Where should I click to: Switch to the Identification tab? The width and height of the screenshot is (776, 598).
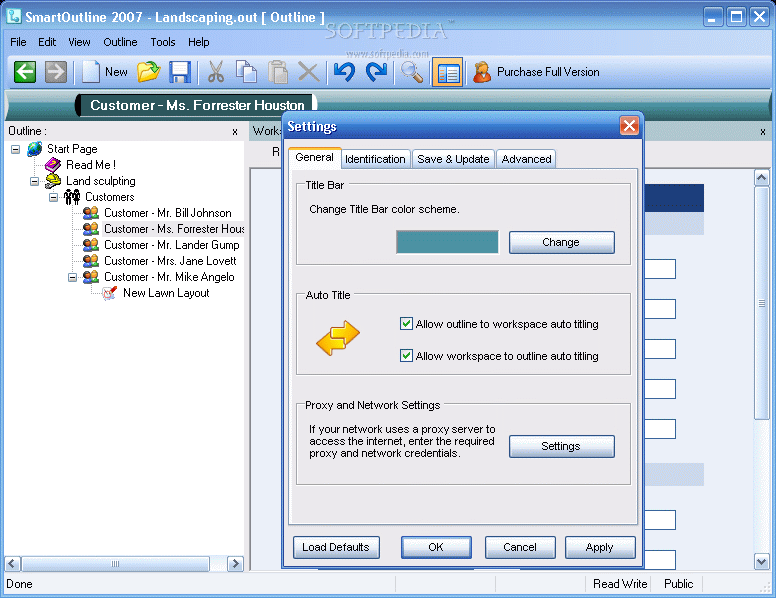coord(375,159)
